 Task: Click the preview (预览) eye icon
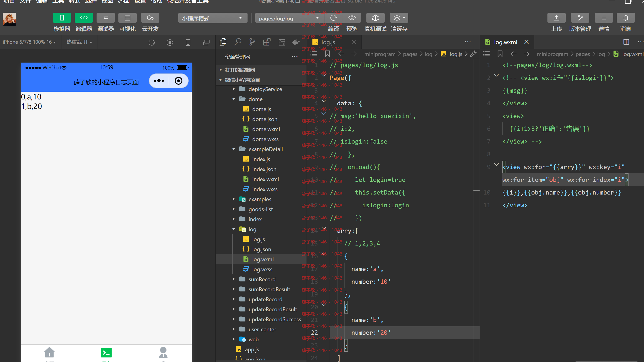pos(352,18)
